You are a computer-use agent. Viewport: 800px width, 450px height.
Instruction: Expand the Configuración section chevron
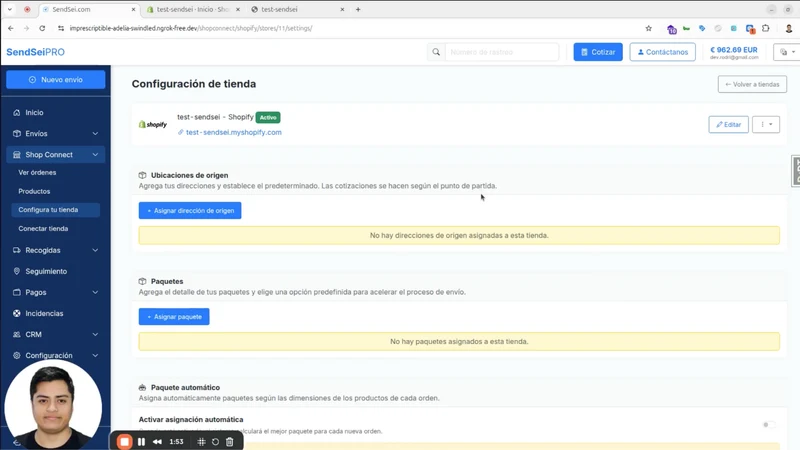click(x=95, y=356)
